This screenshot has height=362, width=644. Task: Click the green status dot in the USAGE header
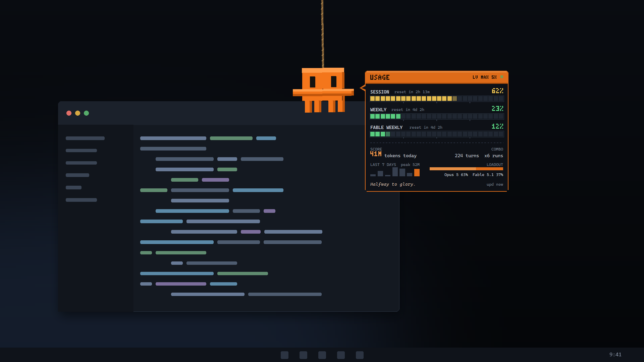(501, 77)
